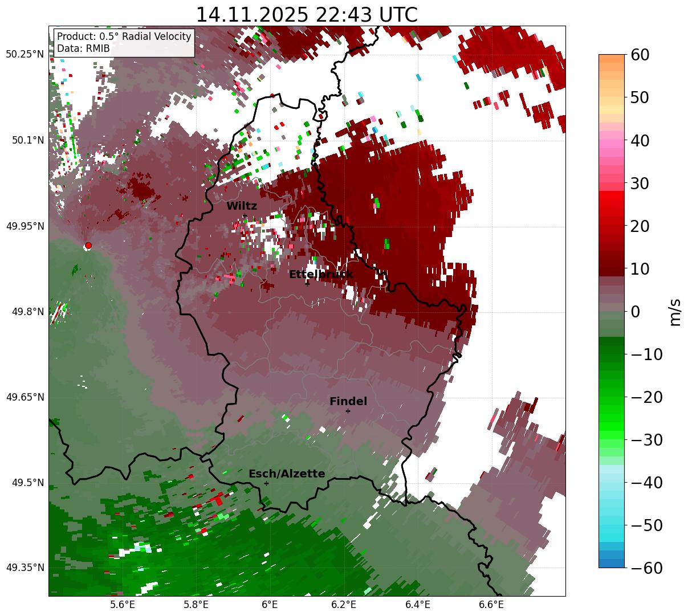Click the colorbar label 10
The height and width of the screenshot is (616, 688).
click(x=641, y=268)
